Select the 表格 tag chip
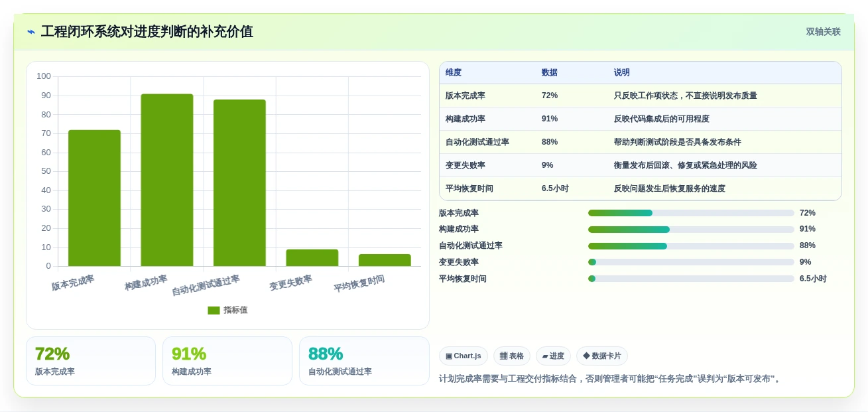The image size is (868, 412). [x=512, y=356]
